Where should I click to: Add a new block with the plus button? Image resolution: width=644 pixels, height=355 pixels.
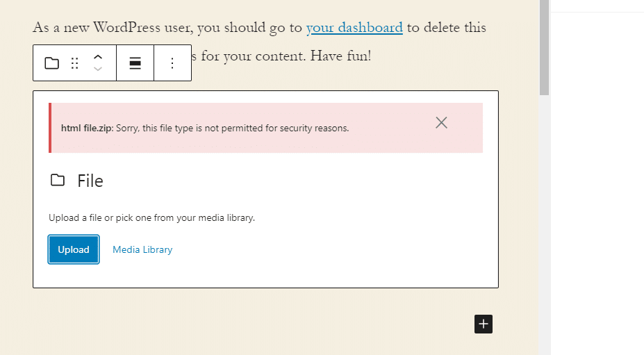[484, 324]
